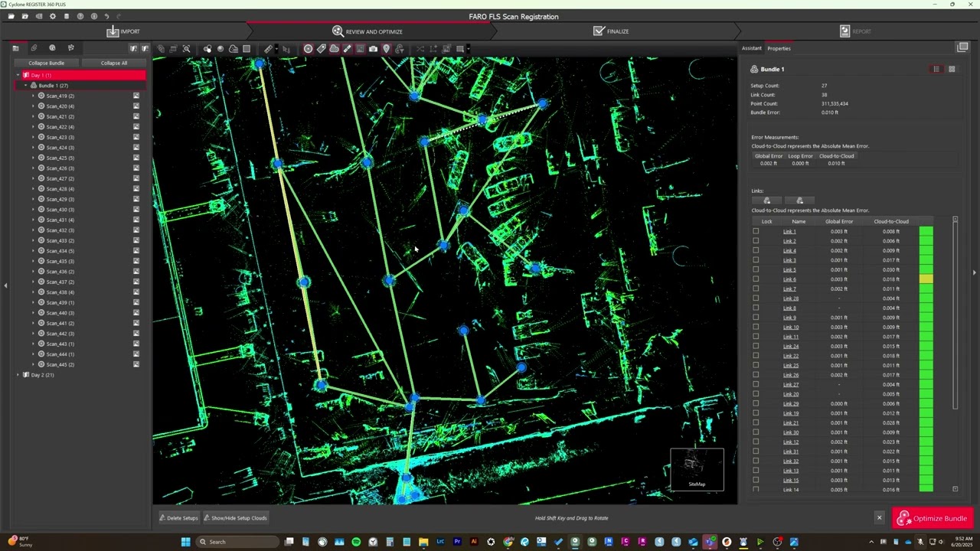Screen dimensions: 980x551
Task: Go to the Review and Optimize step
Action: tap(367, 31)
